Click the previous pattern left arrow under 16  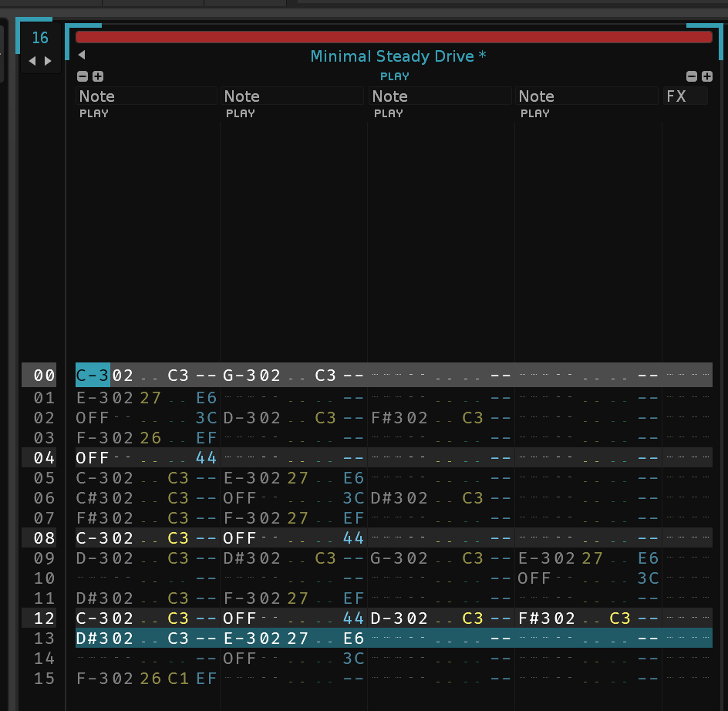pyautogui.click(x=32, y=61)
